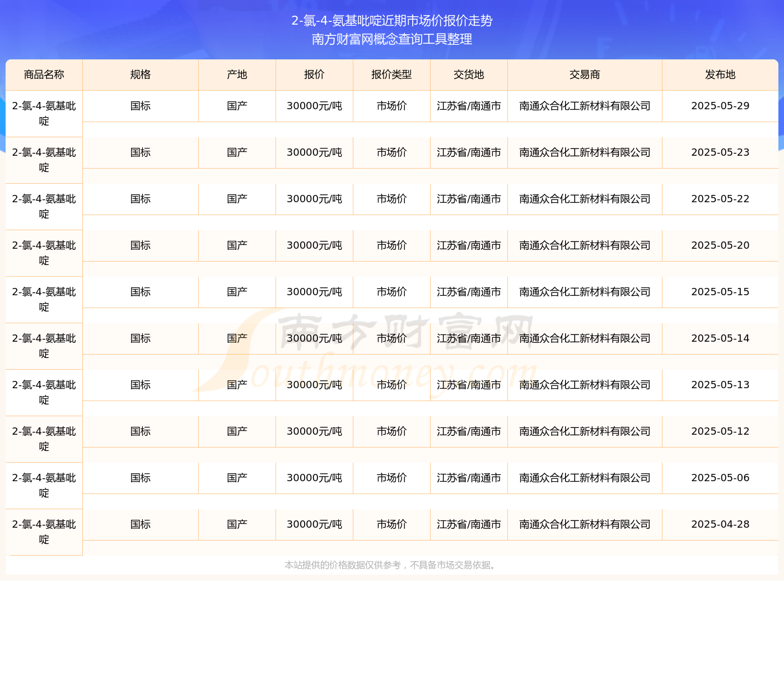Click the title 2-氯-4-氨基吡啶近期市场价报价走势

392,21
